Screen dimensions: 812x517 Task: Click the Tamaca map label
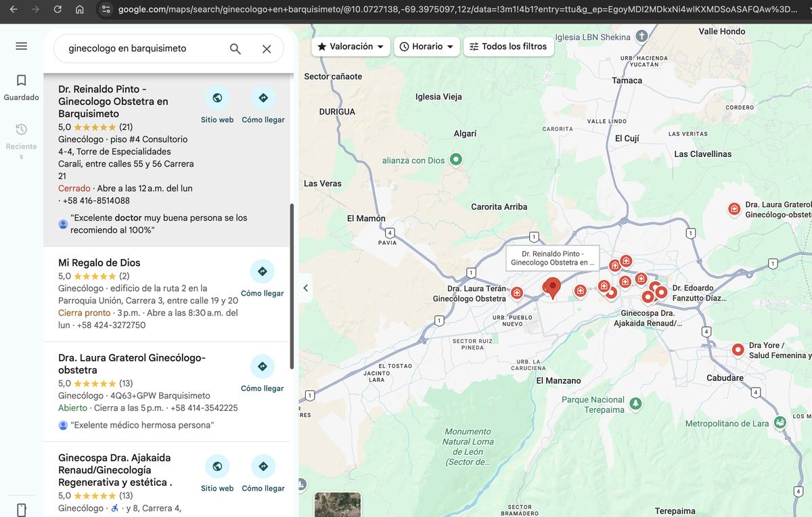(627, 81)
